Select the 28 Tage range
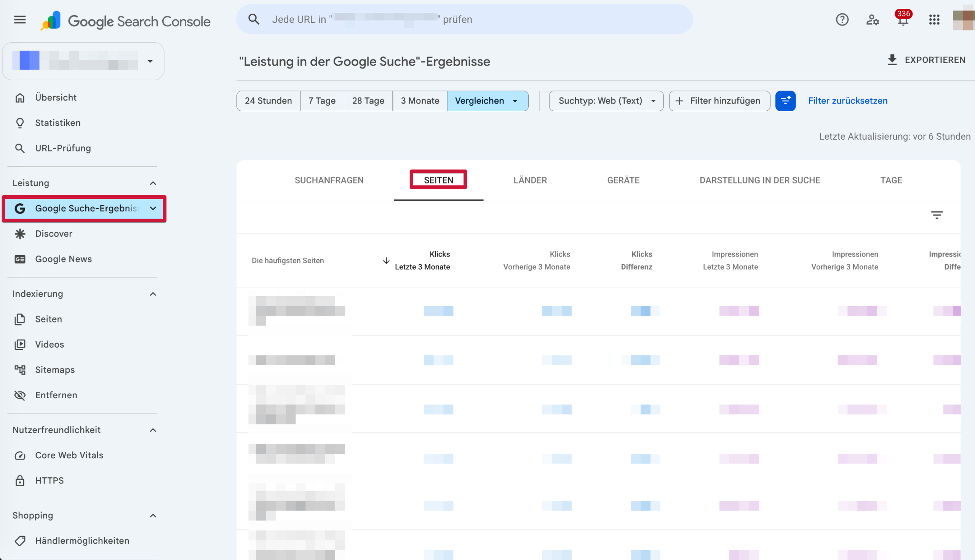Image resolution: width=975 pixels, height=560 pixels. 368,101
